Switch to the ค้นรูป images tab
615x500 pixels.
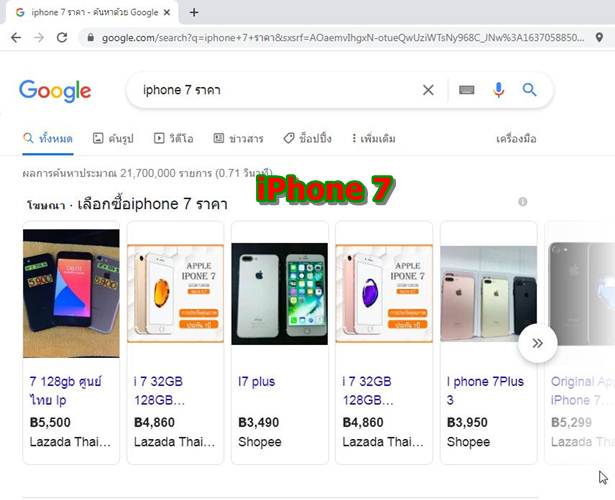tap(113, 138)
